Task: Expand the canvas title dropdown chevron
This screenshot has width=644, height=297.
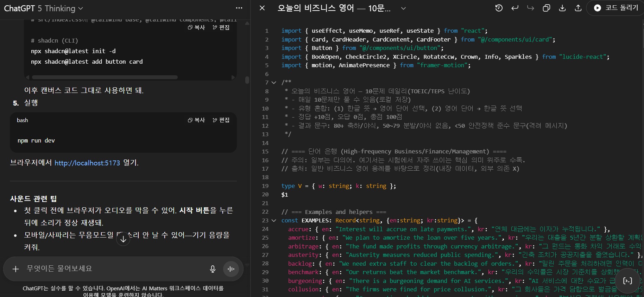Action: [x=403, y=8]
